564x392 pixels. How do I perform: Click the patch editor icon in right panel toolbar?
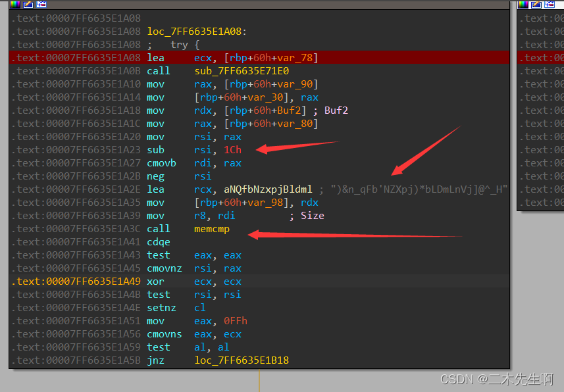pyautogui.click(x=550, y=5)
